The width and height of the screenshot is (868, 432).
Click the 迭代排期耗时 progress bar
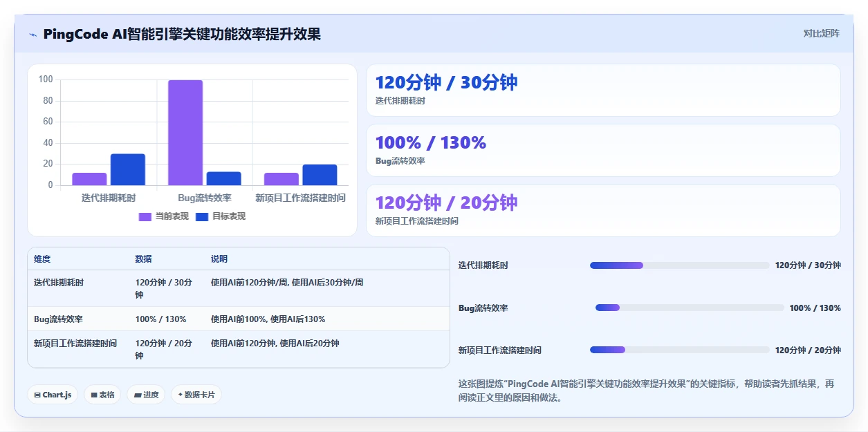click(679, 265)
